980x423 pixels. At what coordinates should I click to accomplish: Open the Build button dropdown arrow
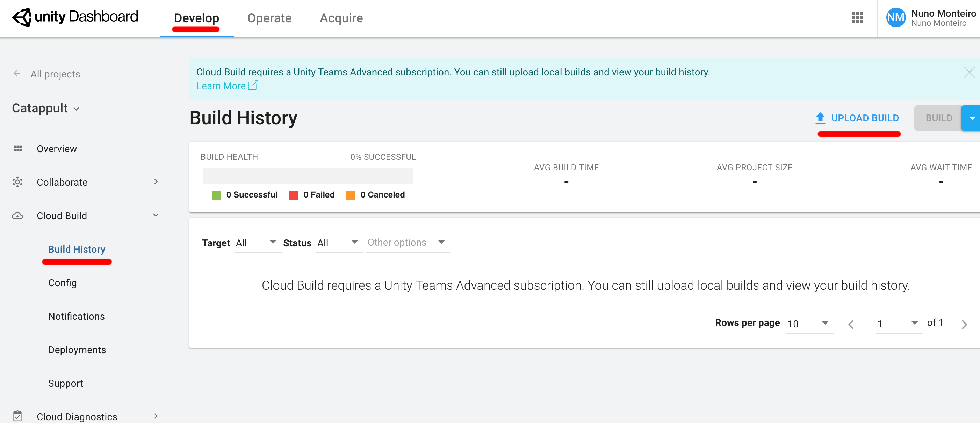pyautogui.click(x=972, y=118)
